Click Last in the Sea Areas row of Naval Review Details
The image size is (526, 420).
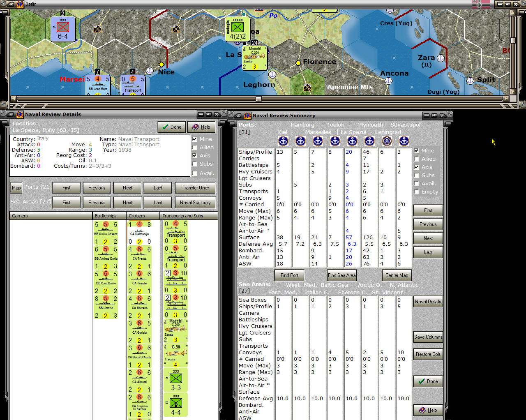158,203
